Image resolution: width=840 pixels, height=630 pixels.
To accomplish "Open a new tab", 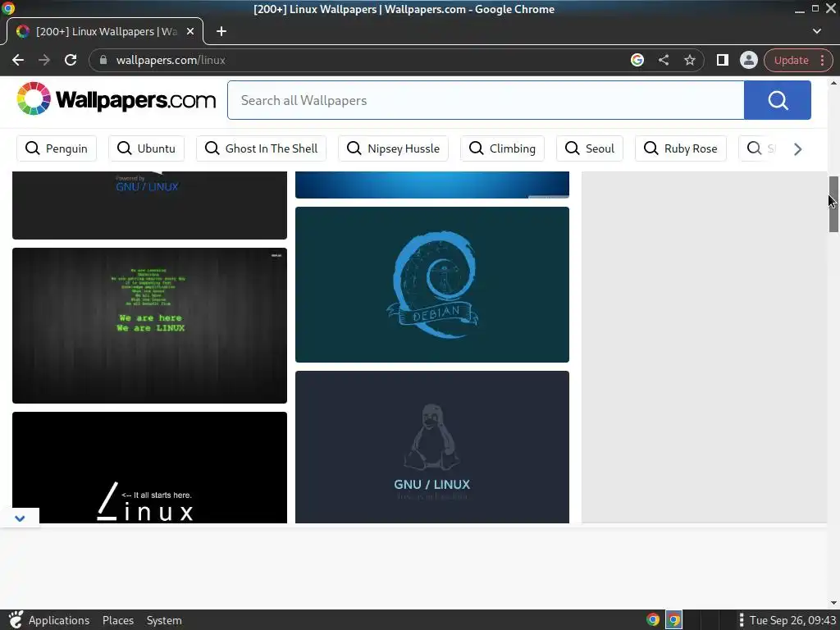I will pos(221,32).
